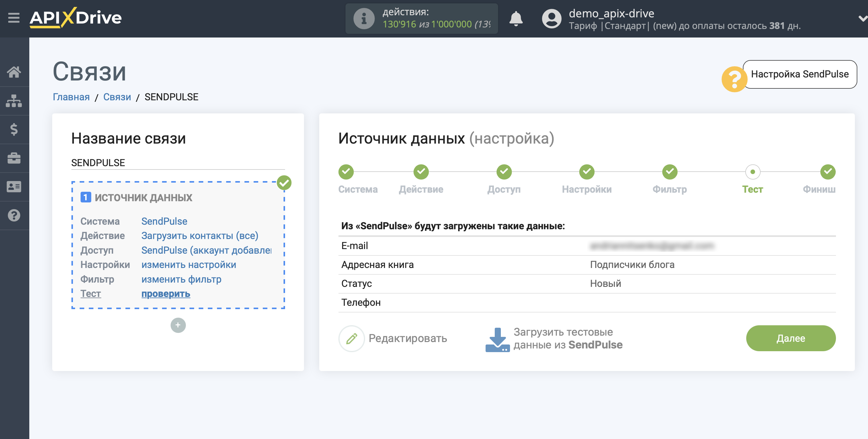
Task: Go to Система step
Action: click(x=358, y=189)
